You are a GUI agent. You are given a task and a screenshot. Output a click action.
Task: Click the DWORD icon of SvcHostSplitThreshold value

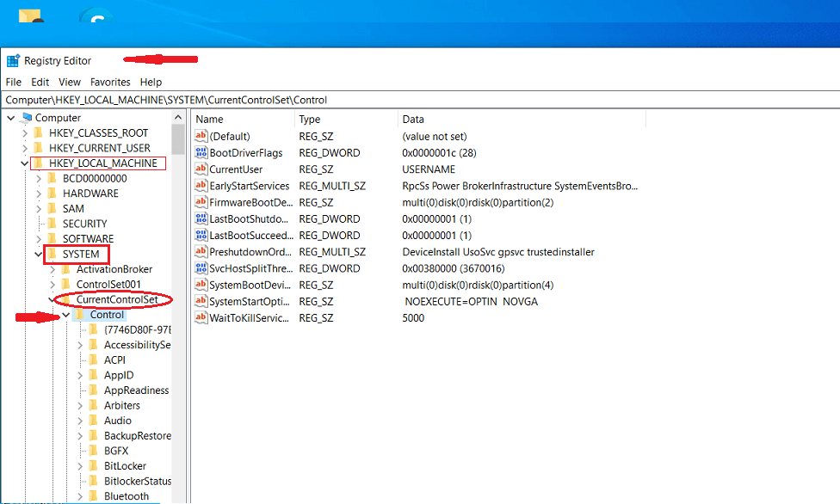click(x=201, y=268)
